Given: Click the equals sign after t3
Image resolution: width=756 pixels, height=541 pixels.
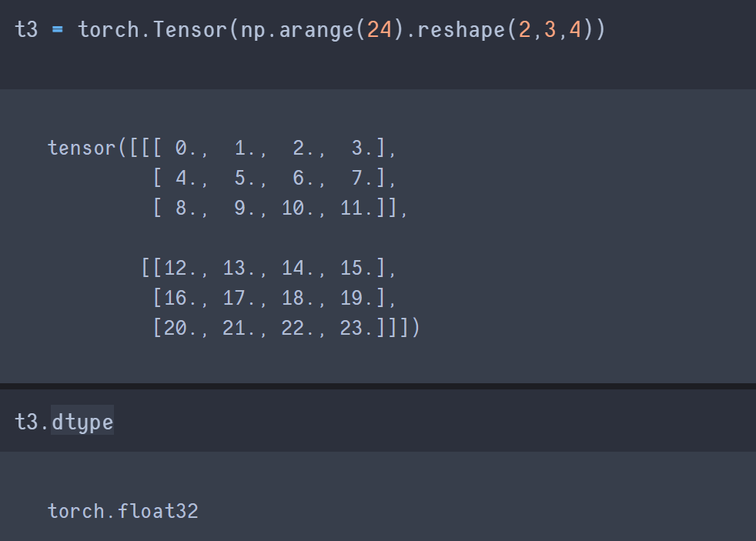Looking at the screenshot, I should (x=58, y=30).
